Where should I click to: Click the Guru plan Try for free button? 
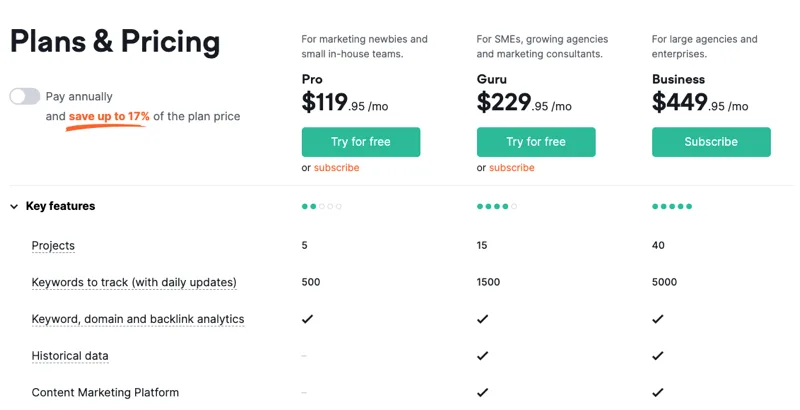536,142
